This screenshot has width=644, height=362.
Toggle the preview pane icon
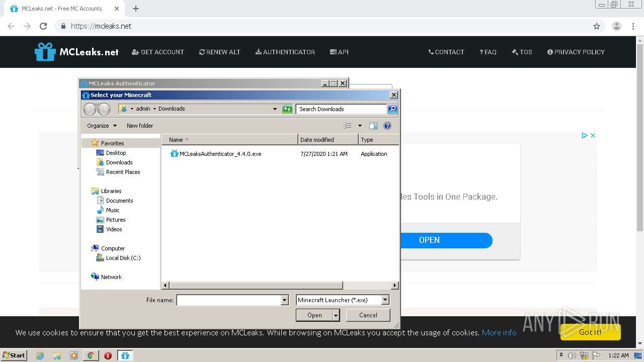coord(373,126)
